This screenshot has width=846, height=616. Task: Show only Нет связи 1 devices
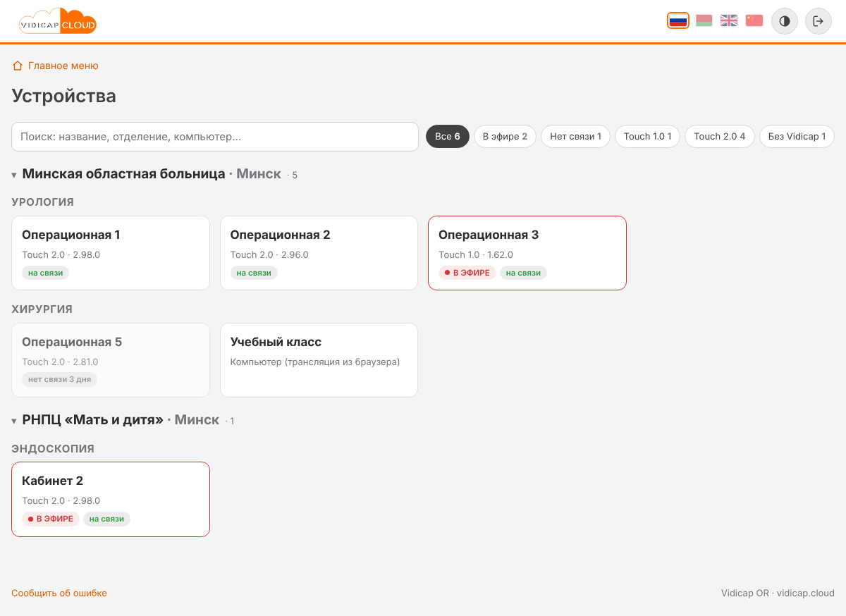point(575,137)
